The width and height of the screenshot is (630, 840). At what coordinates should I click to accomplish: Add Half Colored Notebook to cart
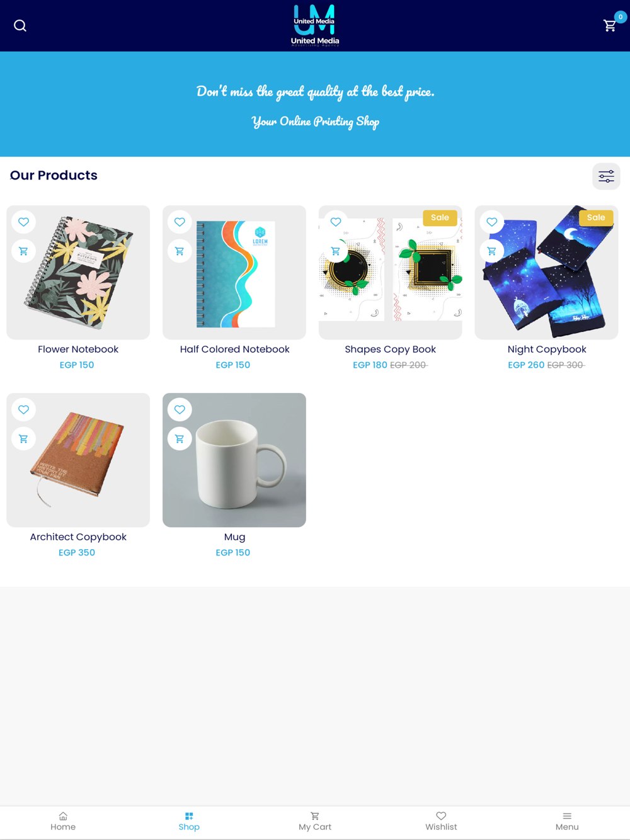180,251
